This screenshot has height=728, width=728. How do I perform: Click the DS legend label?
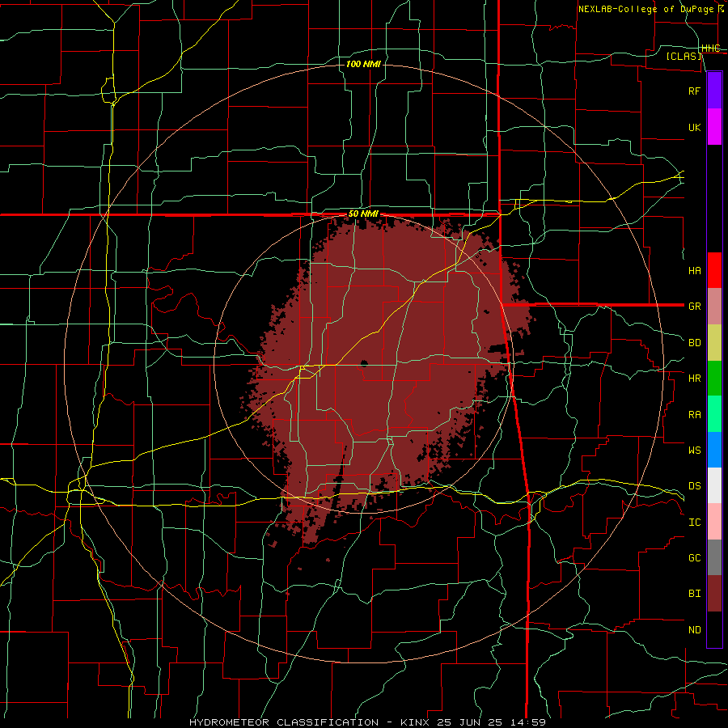point(694,486)
